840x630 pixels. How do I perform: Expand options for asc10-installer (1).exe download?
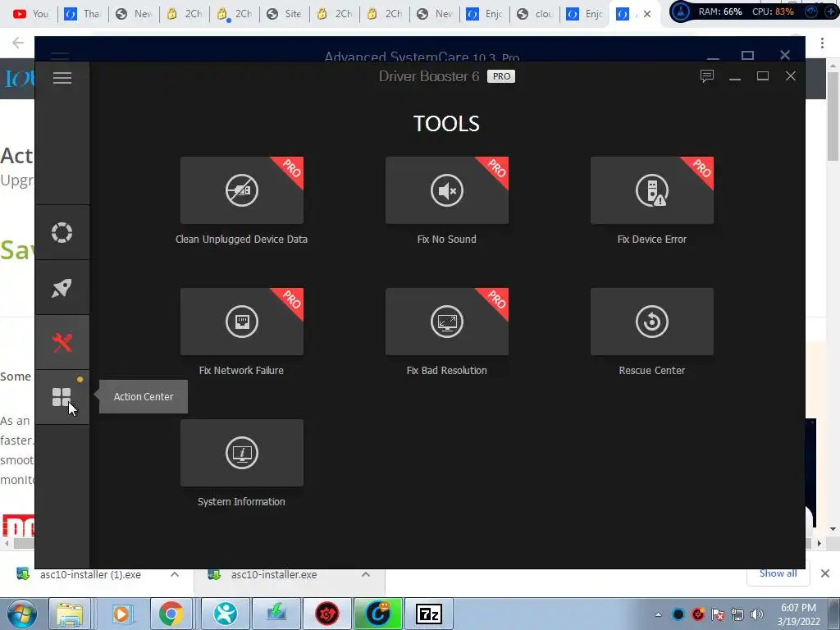coord(175,574)
